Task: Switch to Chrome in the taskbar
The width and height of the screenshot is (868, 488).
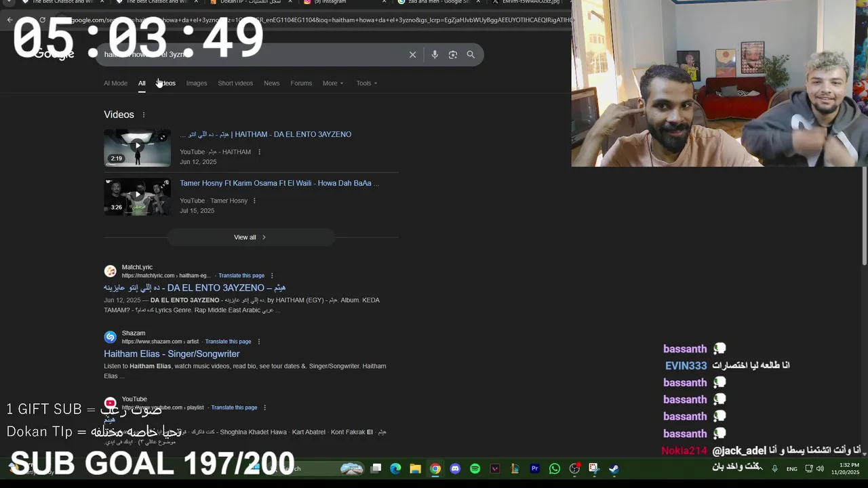Action: point(435,468)
